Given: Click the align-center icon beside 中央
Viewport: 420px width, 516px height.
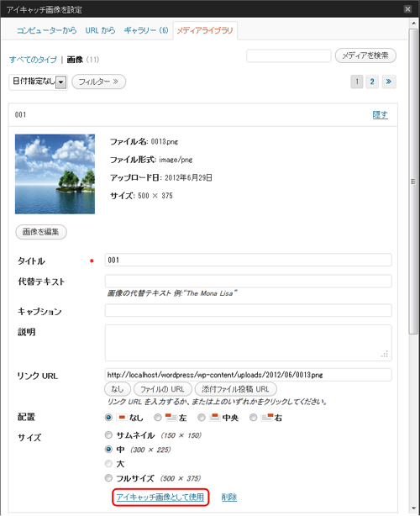Looking at the screenshot, I should [215, 418].
